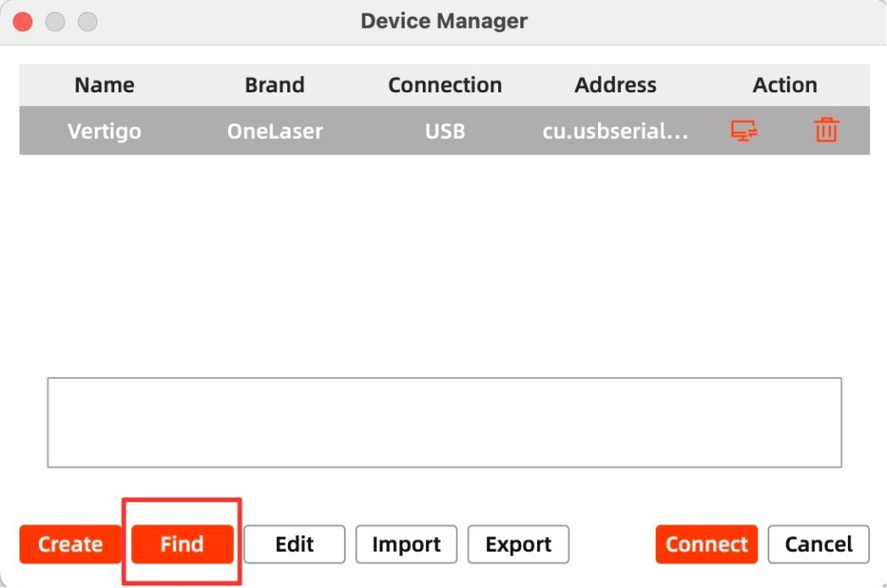Open the Edit device option
This screenshot has width=887, height=588.
pos(294,544)
